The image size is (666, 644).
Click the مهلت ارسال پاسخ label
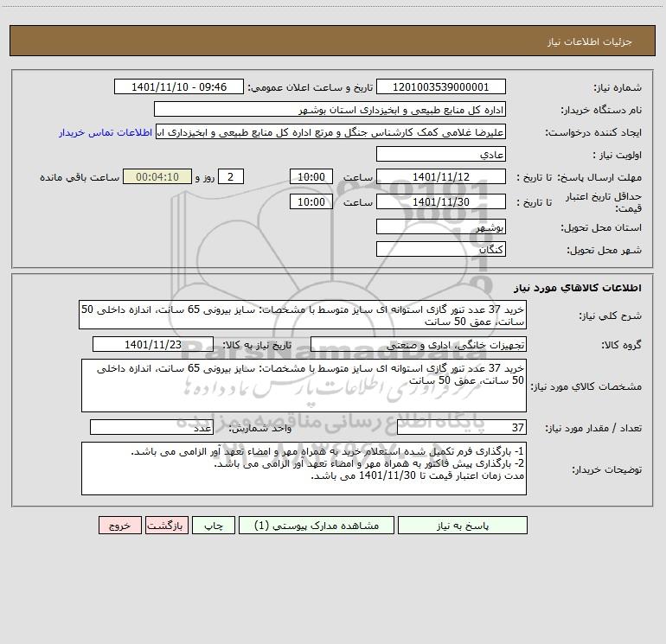coord(599,177)
